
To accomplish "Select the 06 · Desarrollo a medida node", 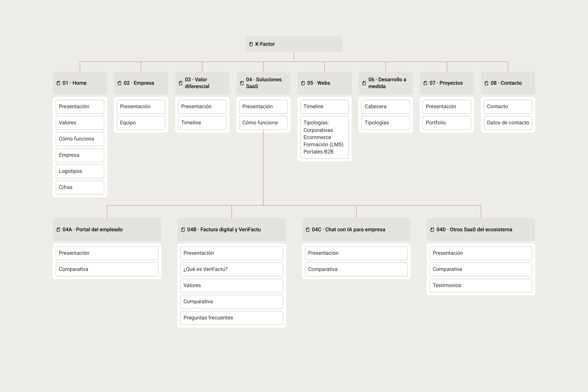I will (x=386, y=83).
